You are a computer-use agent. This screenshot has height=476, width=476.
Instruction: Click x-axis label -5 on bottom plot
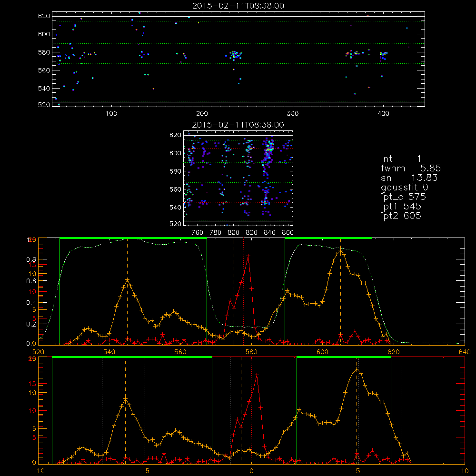(x=145, y=471)
